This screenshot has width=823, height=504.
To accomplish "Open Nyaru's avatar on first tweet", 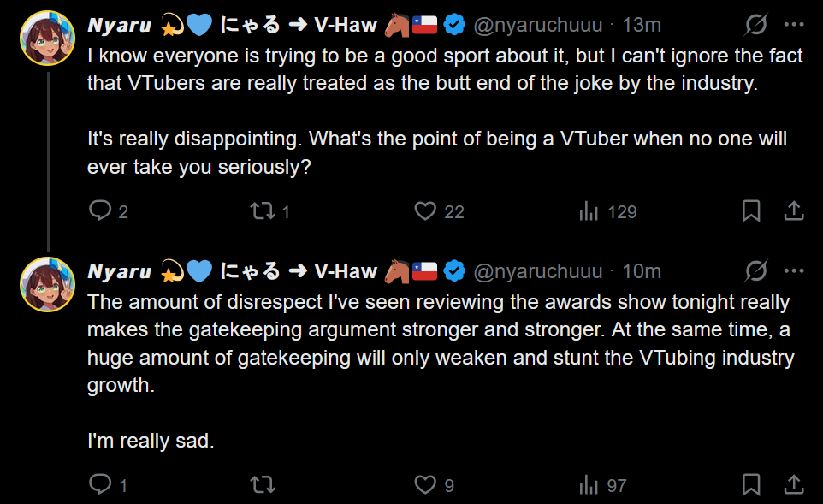I will pos(48,39).
